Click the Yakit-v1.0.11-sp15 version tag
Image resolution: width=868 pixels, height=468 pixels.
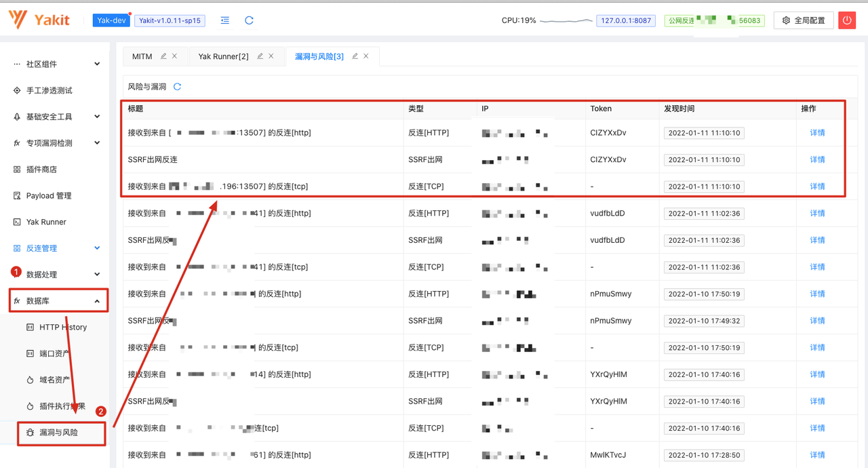point(170,20)
